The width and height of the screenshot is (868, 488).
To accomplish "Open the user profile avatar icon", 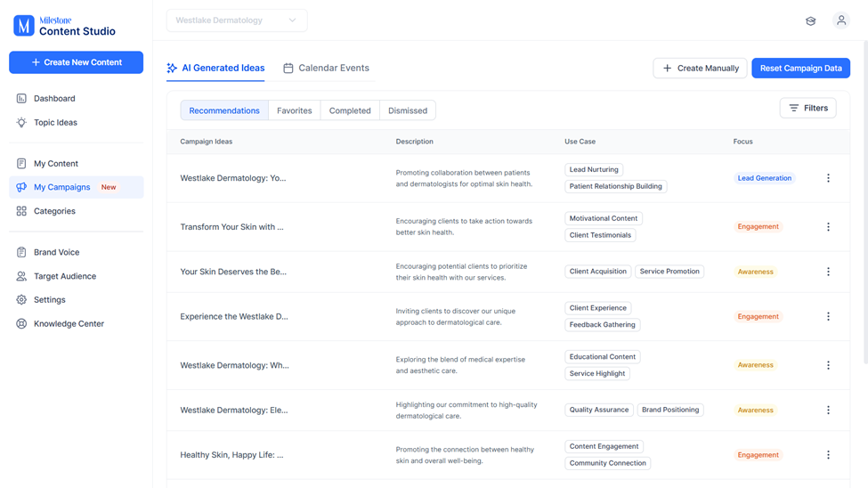I will (841, 20).
